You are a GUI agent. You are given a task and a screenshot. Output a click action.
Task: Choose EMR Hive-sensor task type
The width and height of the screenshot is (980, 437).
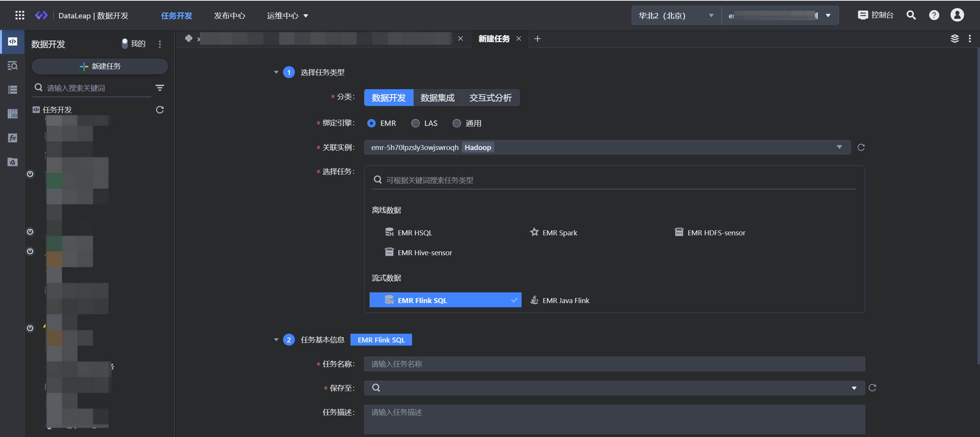click(x=418, y=253)
